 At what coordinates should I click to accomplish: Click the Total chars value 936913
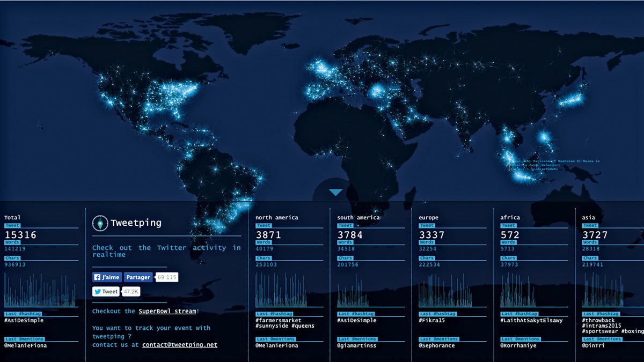point(15,265)
